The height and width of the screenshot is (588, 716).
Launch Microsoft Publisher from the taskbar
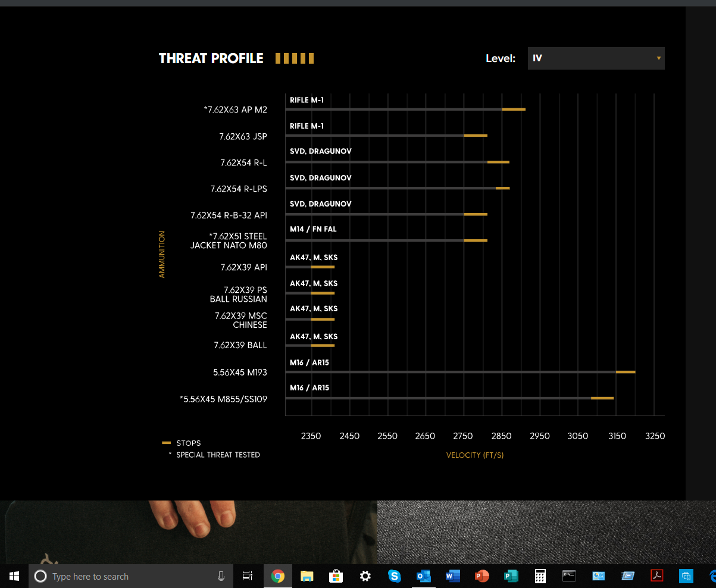511,576
